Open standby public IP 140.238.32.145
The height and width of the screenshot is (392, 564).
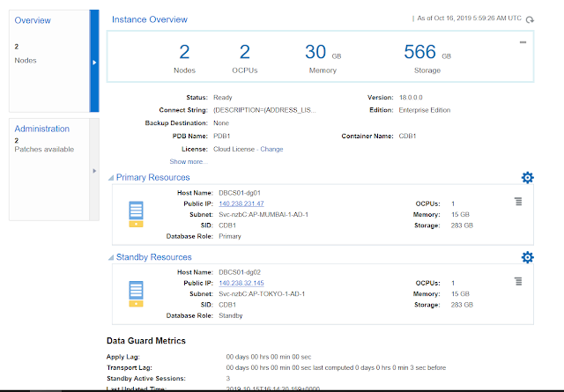point(241,283)
